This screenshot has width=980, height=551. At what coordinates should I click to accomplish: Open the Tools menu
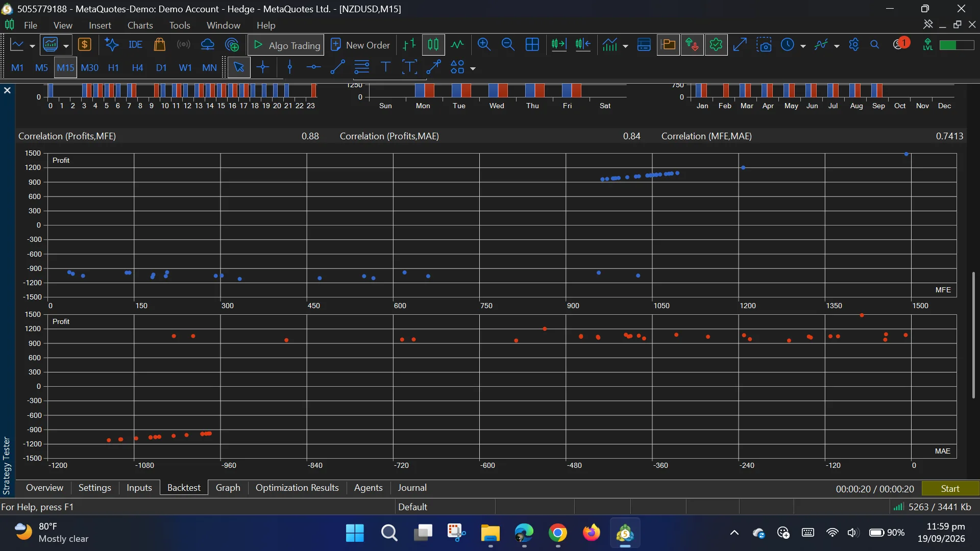point(180,25)
